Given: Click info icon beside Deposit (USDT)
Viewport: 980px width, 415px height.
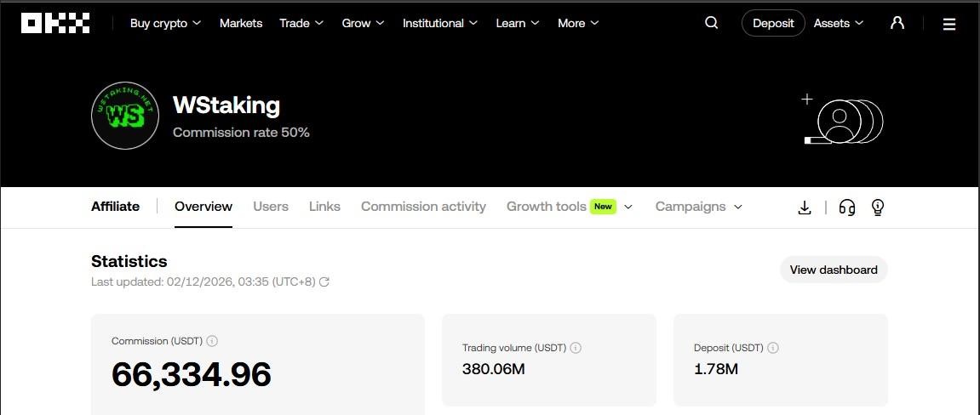Looking at the screenshot, I should (773, 348).
